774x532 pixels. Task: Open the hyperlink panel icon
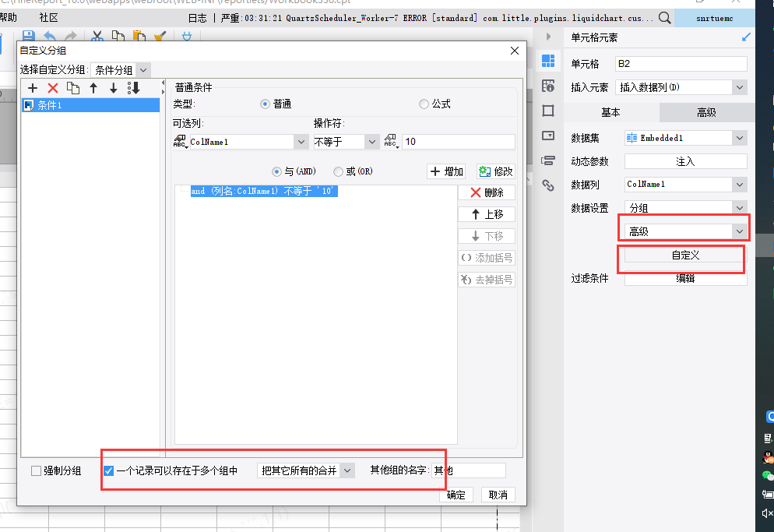tap(548, 185)
